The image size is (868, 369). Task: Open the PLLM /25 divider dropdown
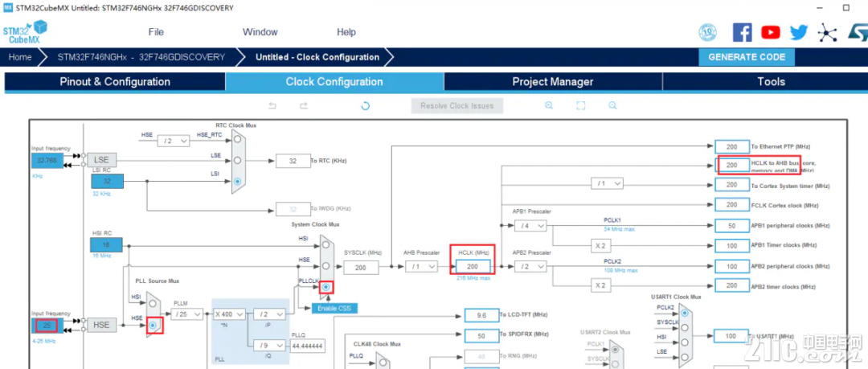coord(187,314)
